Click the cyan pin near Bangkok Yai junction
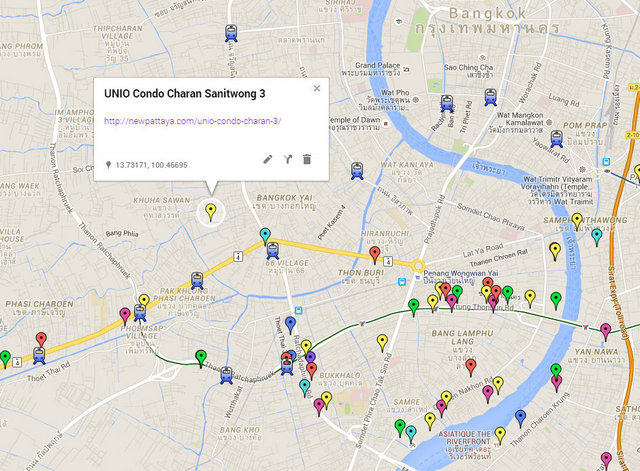Image resolution: width=640 pixels, height=471 pixels. (265, 236)
